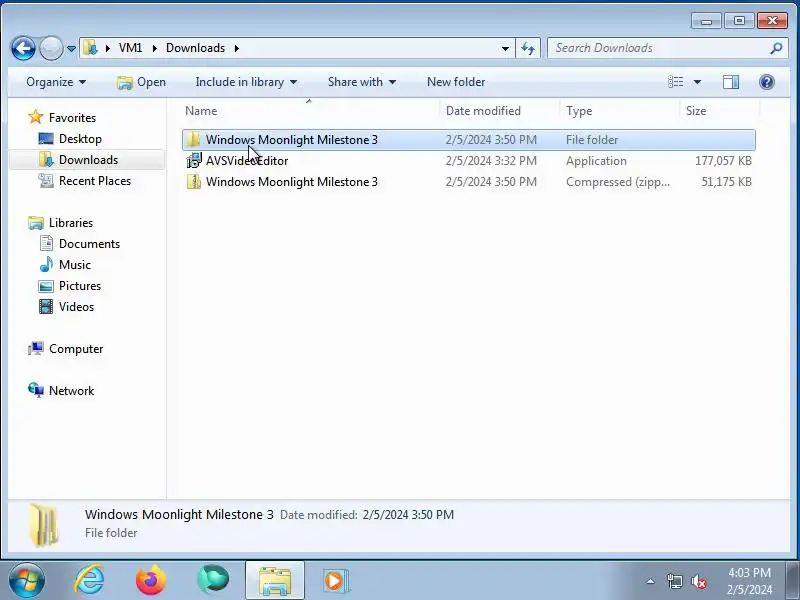
Task: Click the folder icon in address bar
Action: pyautogui.click(x=91, y=48)
